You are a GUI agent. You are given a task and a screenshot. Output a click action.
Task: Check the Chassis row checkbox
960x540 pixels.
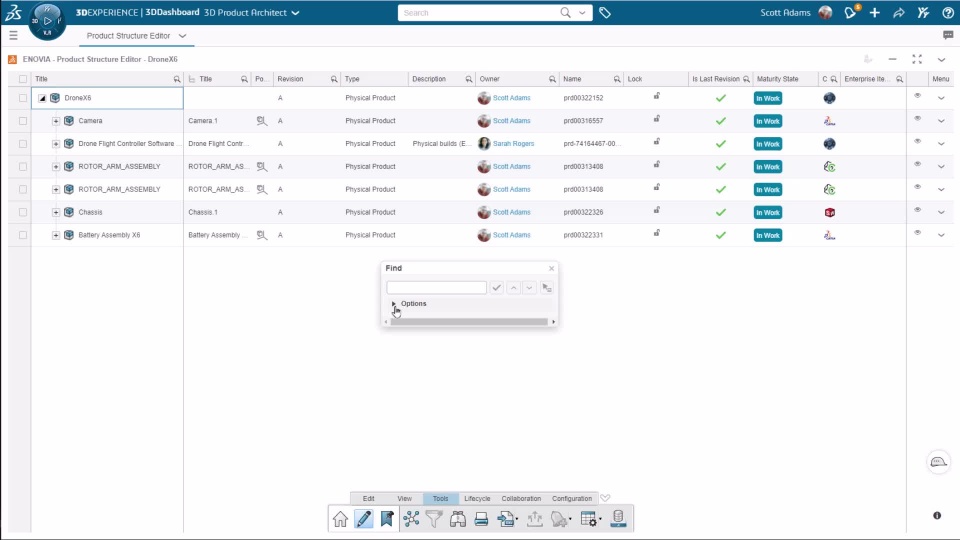23,212
